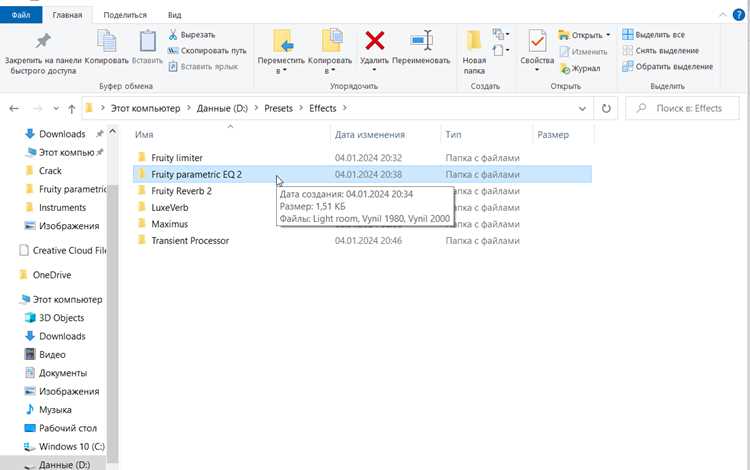The width and height of the screenshot is (750, 470).
Task: Open Instruments folder in sidebar
Action: (62, 208)
